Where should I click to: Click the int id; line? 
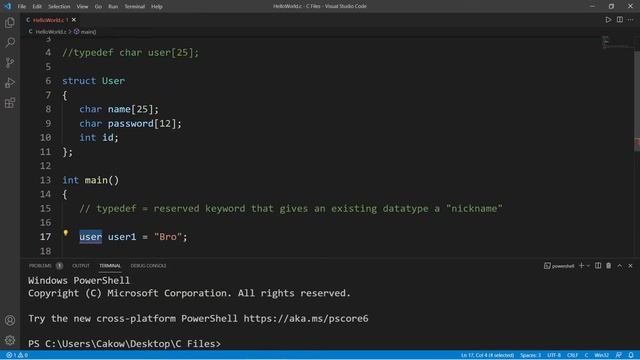99,138
